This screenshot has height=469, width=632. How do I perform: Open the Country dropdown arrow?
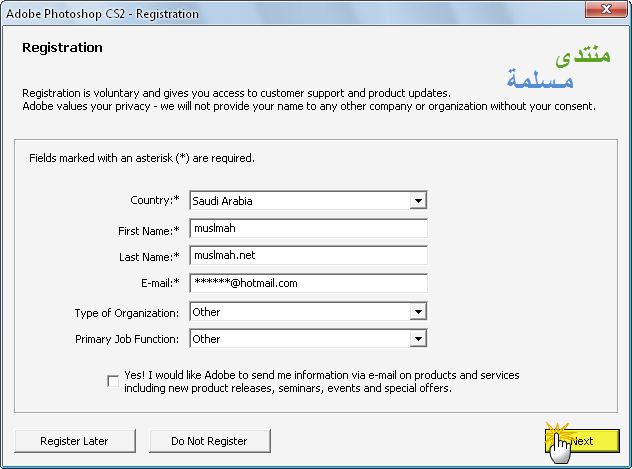(x=418, y=200)
